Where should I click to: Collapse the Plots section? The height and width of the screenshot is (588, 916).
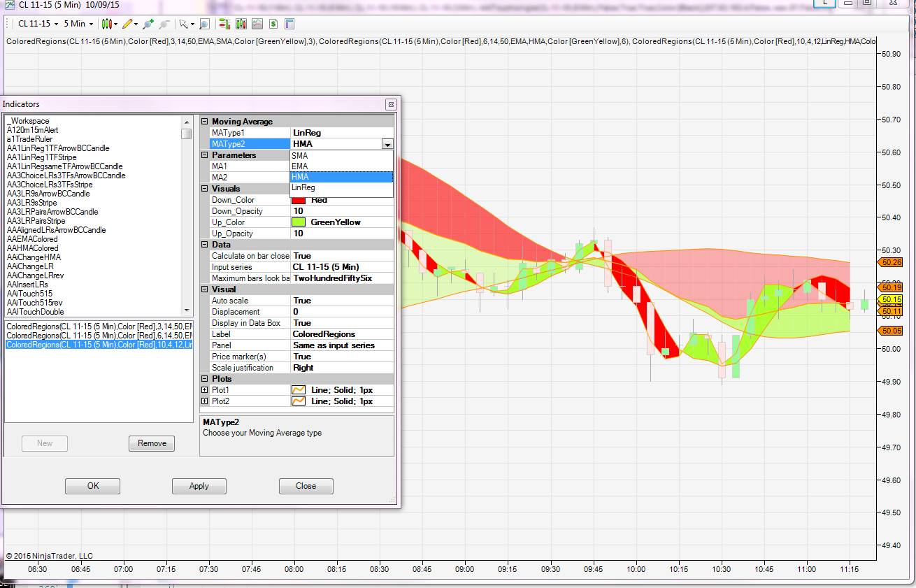205,379
